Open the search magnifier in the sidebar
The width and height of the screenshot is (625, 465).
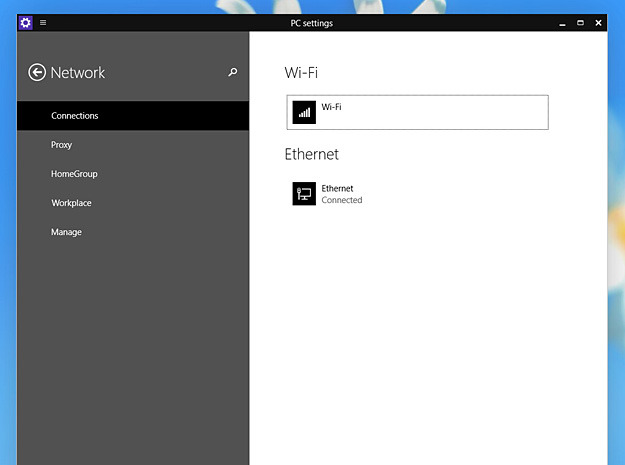[x=233, y=72]
